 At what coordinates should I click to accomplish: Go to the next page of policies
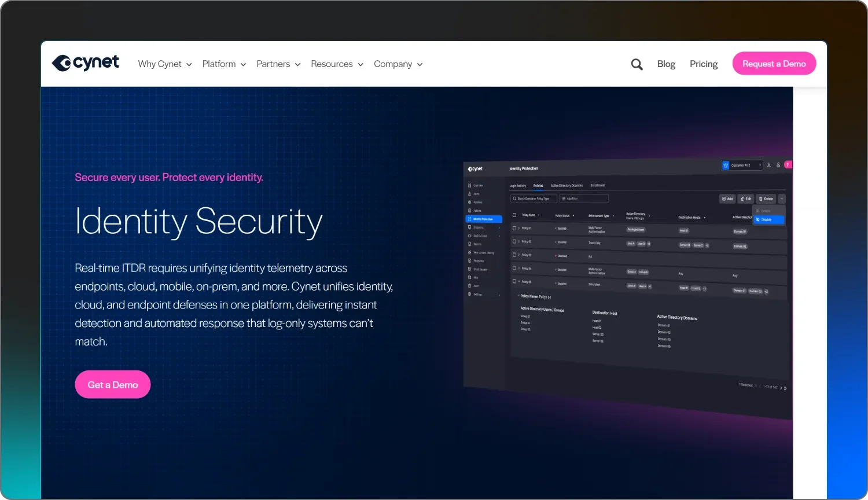coord(781,388)
